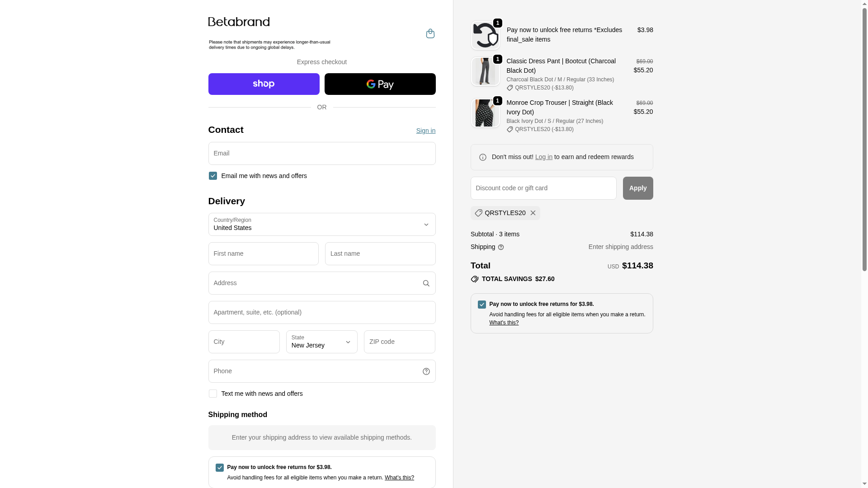Click the Betabrand logo
The height and width of the screenshot is (488, 868).
coord(239,22)
